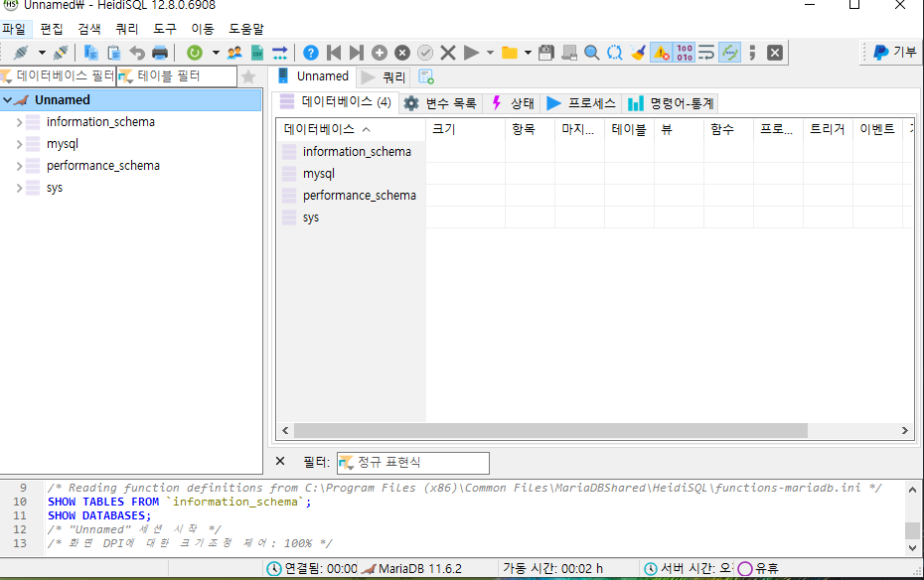924x580 pixels.
Task: Open dropdown arrow next to Refresh icon
Action: [x=216, y=53]
